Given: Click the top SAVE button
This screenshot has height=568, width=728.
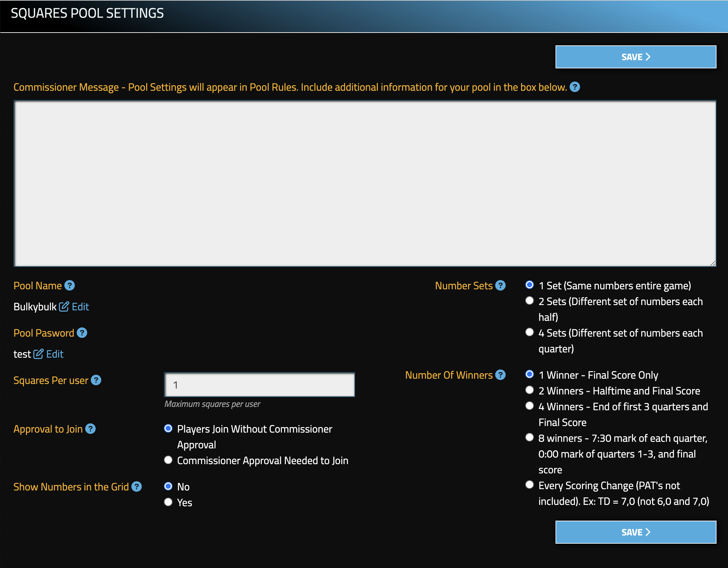Looking at the screenshot, I should [x=635, y=57].
